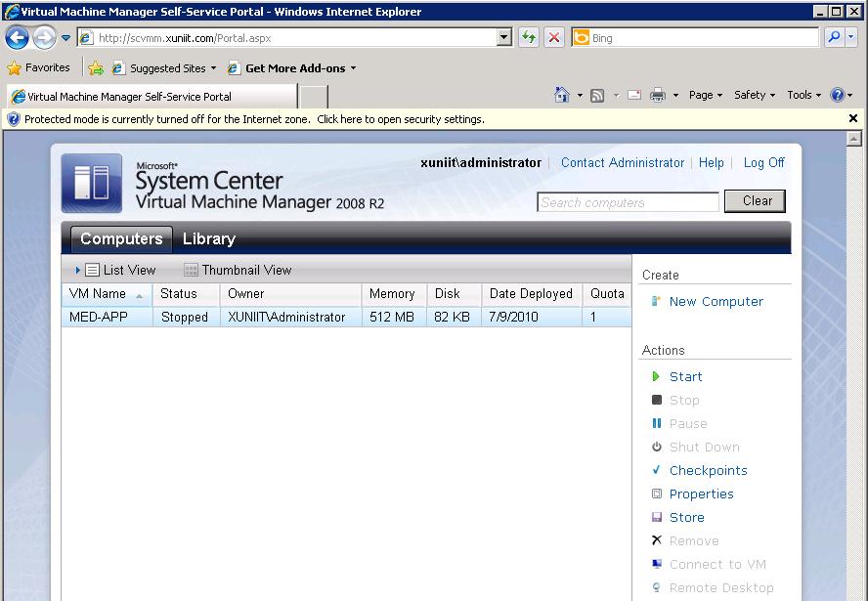Screen dimensions: 868x601
Task: Expand Suggested Sites dropdown
Action: [214, 68]
